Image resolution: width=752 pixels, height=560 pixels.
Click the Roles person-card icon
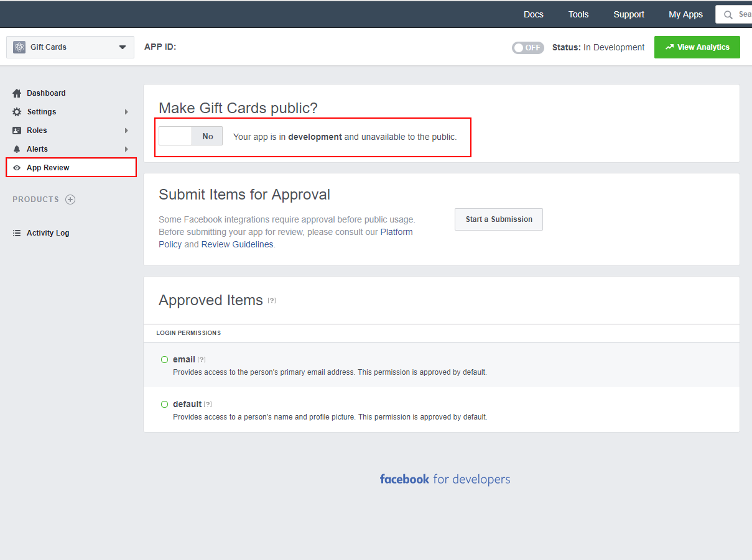coord(17,131)
